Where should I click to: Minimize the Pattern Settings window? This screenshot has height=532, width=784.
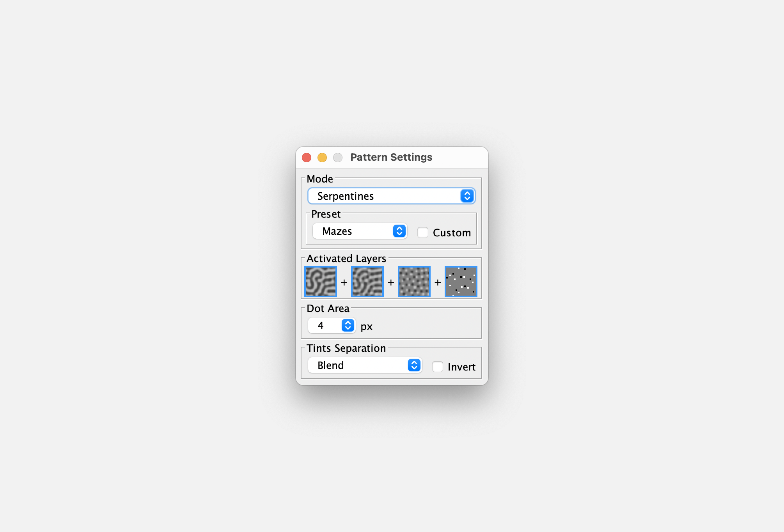(322, 157)
